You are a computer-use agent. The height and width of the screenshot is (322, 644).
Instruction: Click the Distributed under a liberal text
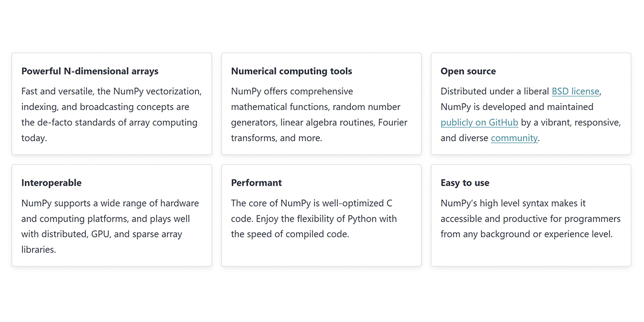coord(495,91)
